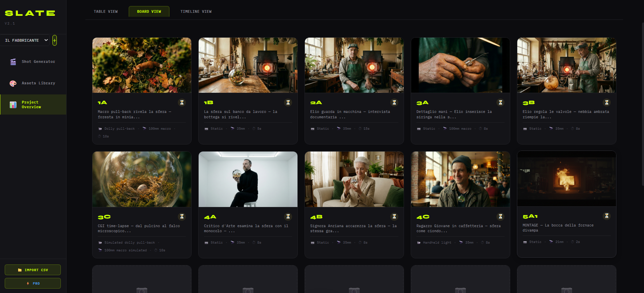
Task: Click the Shot Generator clapperboard icon
Action: (x=13, y=62)
